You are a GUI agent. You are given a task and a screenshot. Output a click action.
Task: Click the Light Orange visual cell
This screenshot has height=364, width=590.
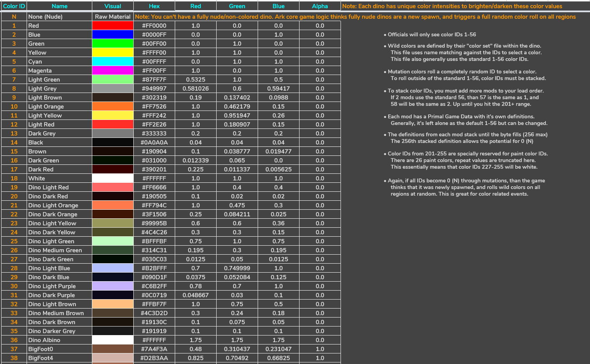pos(113,106)
